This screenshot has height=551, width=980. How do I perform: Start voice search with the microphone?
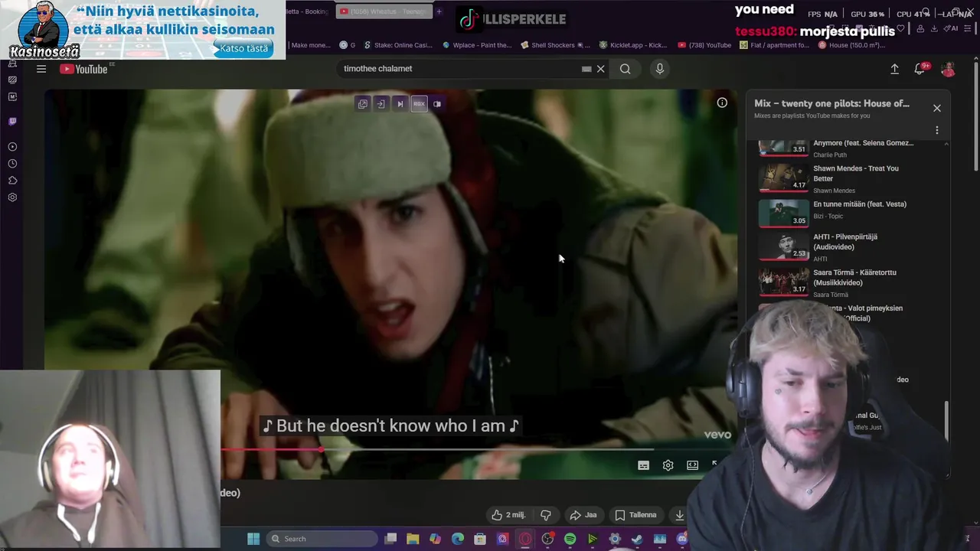pyautogui.click(x=660, y=69)
